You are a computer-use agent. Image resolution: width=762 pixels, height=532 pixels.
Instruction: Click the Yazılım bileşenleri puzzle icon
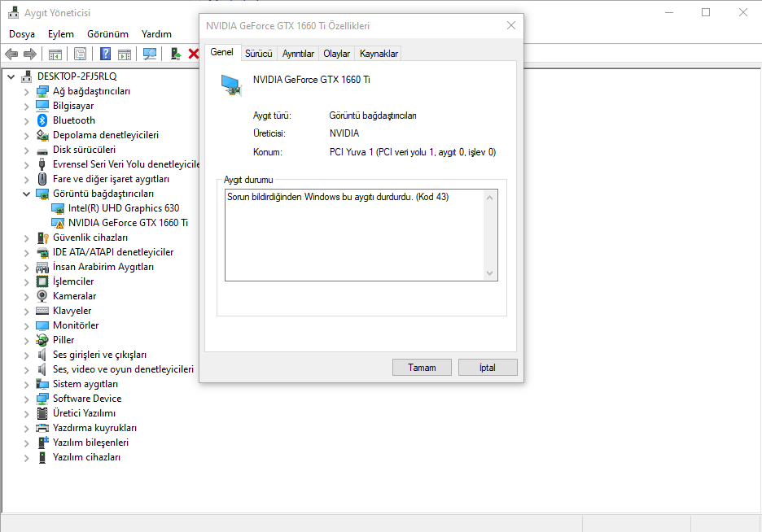[43, 443]
